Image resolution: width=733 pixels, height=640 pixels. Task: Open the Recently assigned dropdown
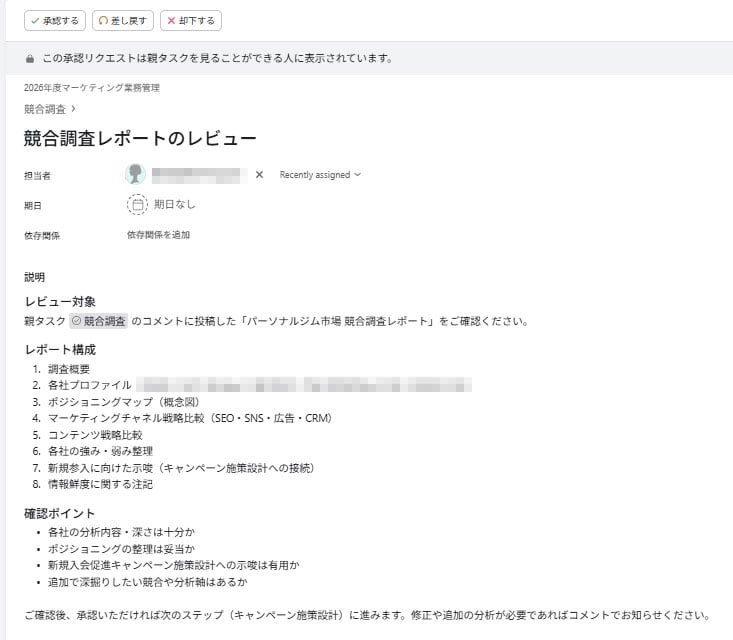pyautogui.click(x=320, y=175)
